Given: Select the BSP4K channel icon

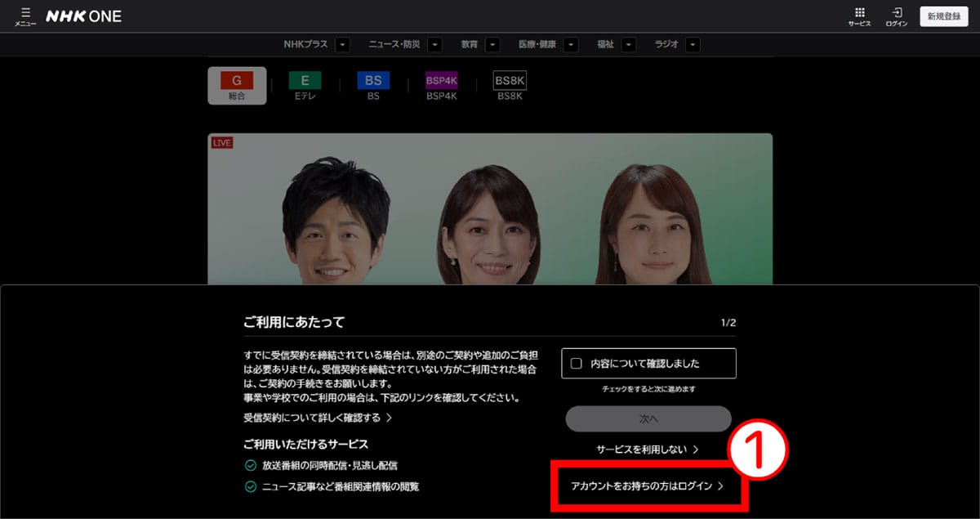Looking at the screenshot, I should (x=440, y=81).
